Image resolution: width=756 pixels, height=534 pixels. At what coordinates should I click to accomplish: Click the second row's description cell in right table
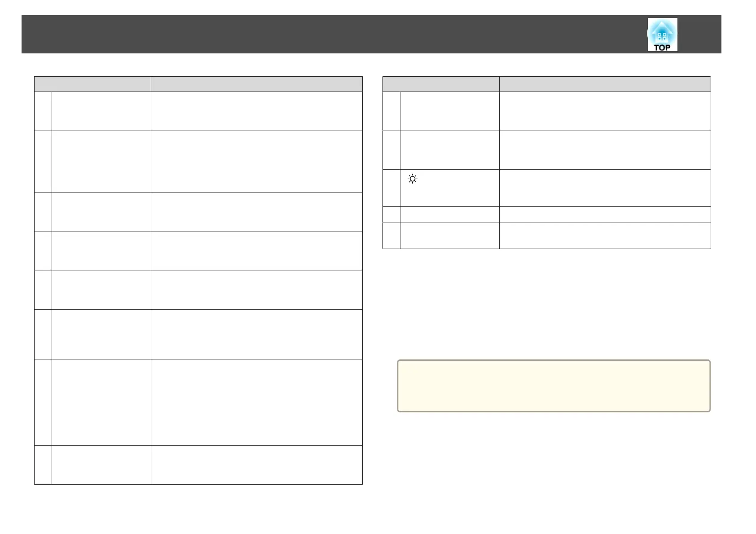click(x=605, y=150)
